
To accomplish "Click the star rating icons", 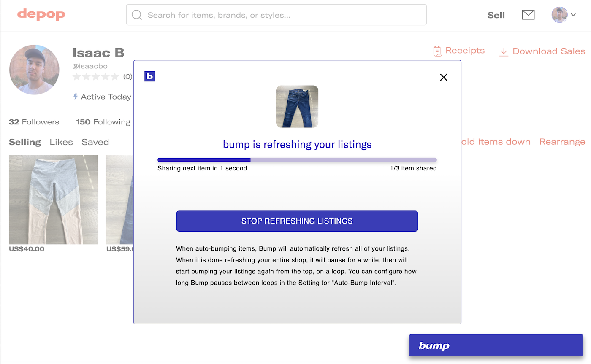I will [x=96, y=77].
